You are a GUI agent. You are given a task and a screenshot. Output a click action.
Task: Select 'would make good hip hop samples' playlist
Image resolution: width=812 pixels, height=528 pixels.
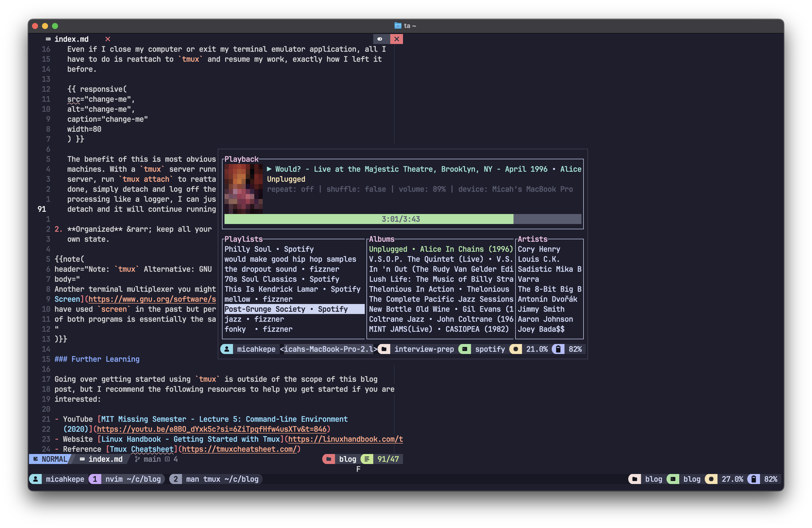(x=290, y=259)
